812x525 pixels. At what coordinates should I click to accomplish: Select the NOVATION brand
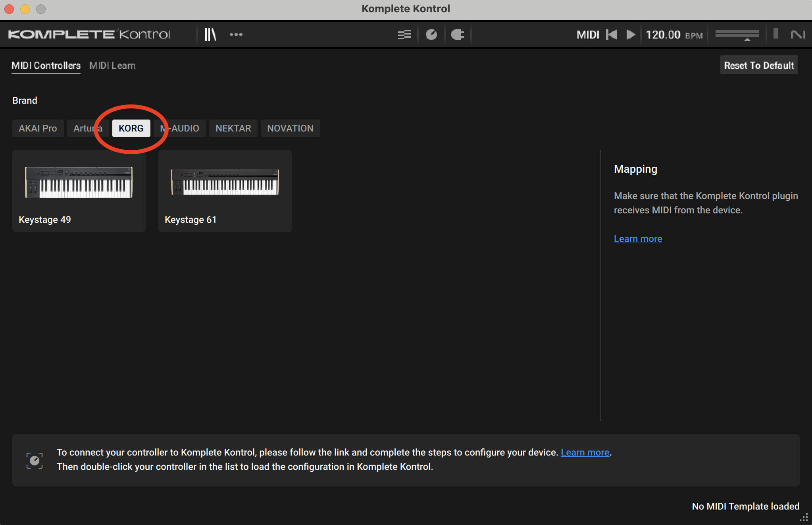coord(290,128)
